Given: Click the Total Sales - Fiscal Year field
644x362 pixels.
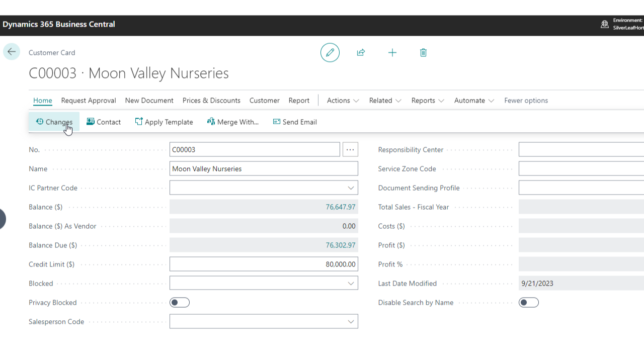Looking at the screenshot, I should pyautogui.click(x=581, y=207).
